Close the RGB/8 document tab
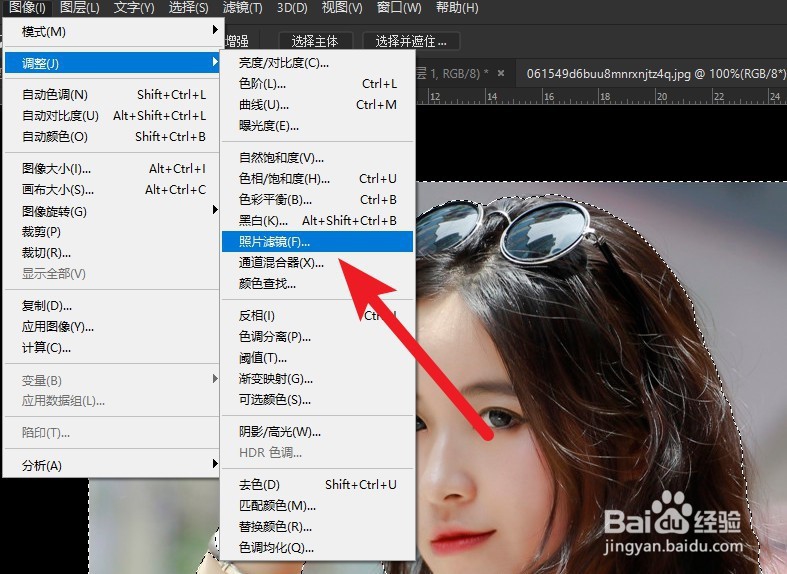 tap(500, 73)
